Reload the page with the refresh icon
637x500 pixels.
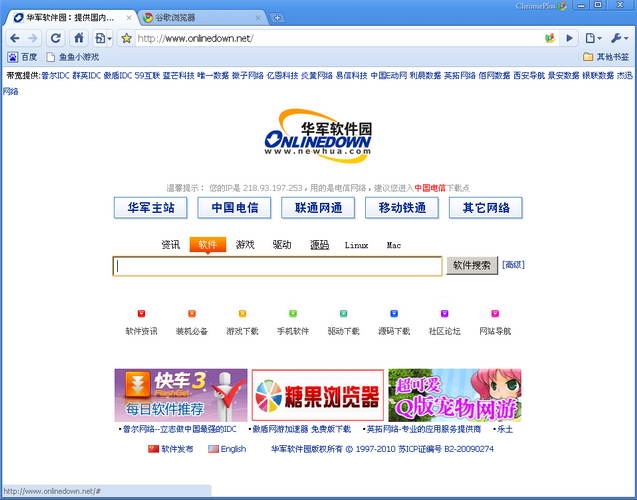[x=56, y=38]
